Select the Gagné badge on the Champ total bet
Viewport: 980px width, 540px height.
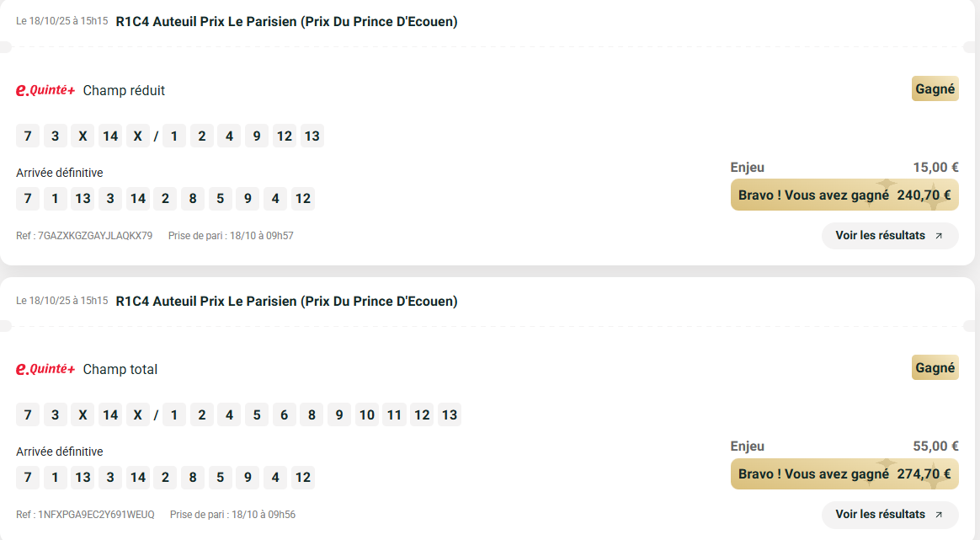(x=935, y=368)
